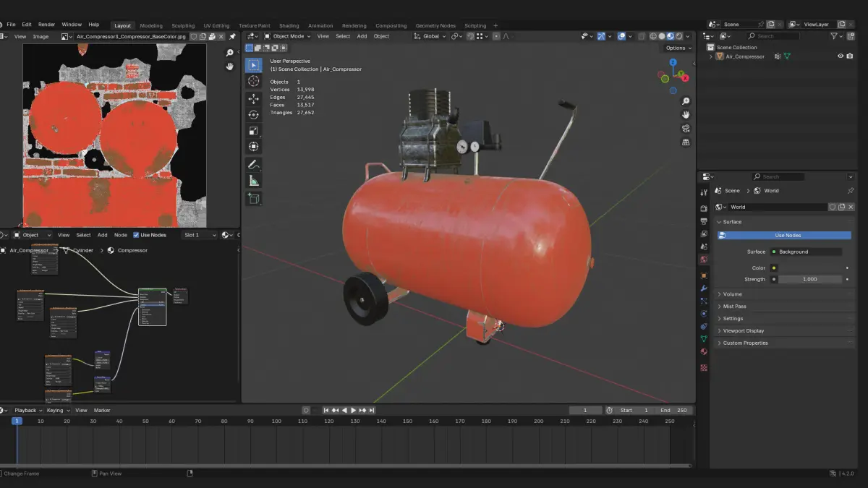Select the Scale tool
This screenshot has width=868, height=488.
253,131
